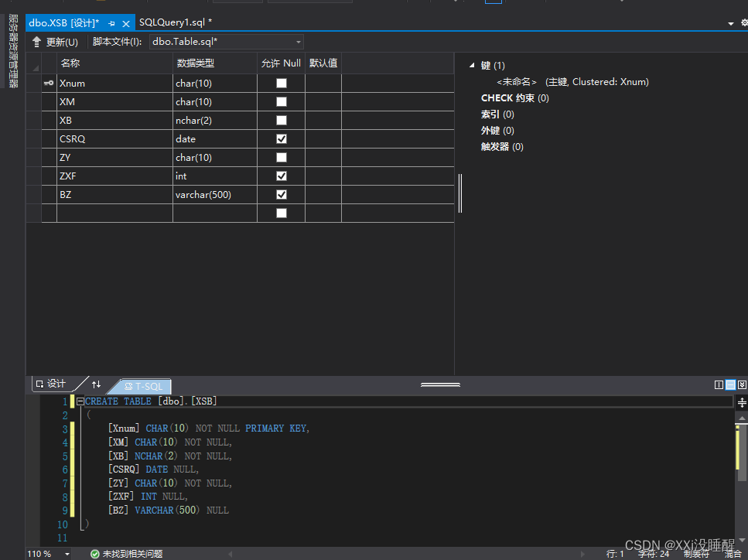This screenshot has height=560, width=748.
Task: Toggle Allow Null for XM
Action: pos(282,101)
